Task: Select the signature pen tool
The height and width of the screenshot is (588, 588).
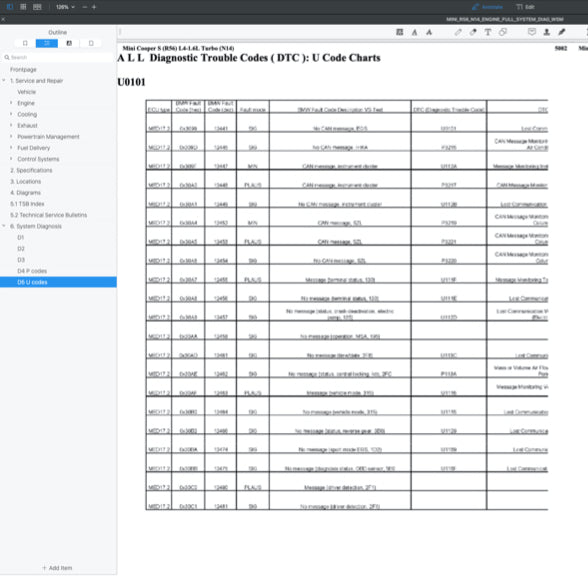Action: 561,32
